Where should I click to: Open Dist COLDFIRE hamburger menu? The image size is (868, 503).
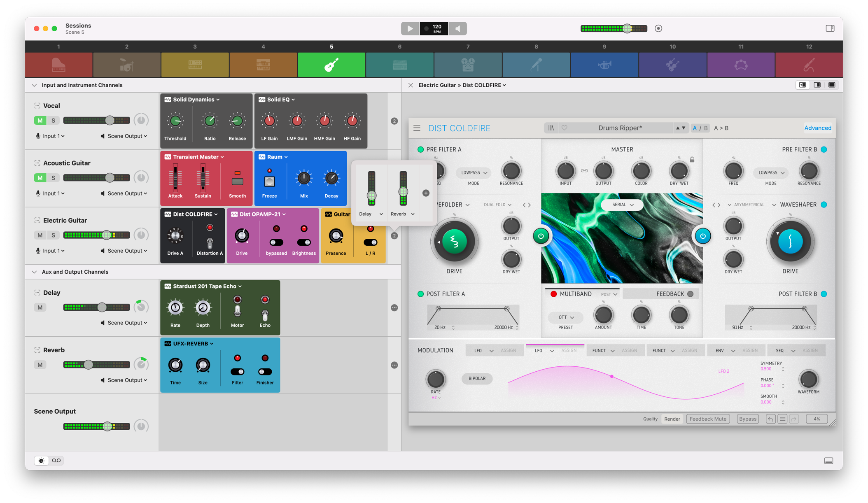[x=417, y=128]
